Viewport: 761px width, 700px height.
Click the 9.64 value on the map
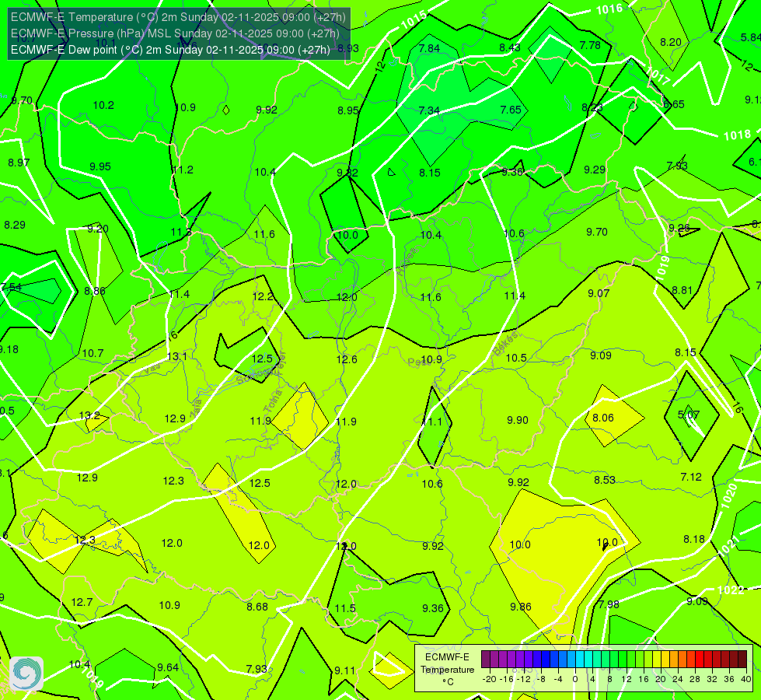[x=168, y=667]
